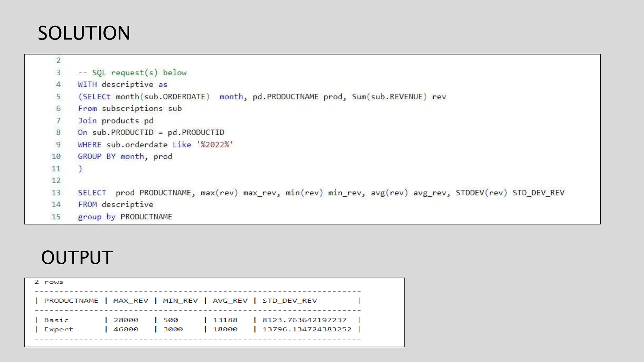The height and width of the screenshot is (362, 644).
Task: Click the 'Expert' product row cell
Action: [59, 329]
